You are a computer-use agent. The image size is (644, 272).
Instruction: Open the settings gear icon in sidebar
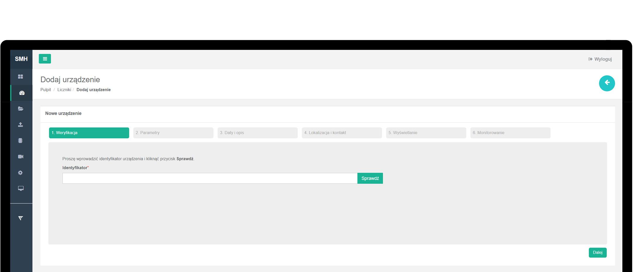point(20,173)
